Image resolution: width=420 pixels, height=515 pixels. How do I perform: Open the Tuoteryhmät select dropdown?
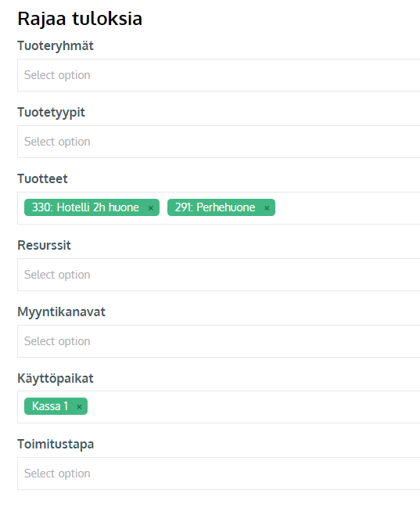(218, 75)
